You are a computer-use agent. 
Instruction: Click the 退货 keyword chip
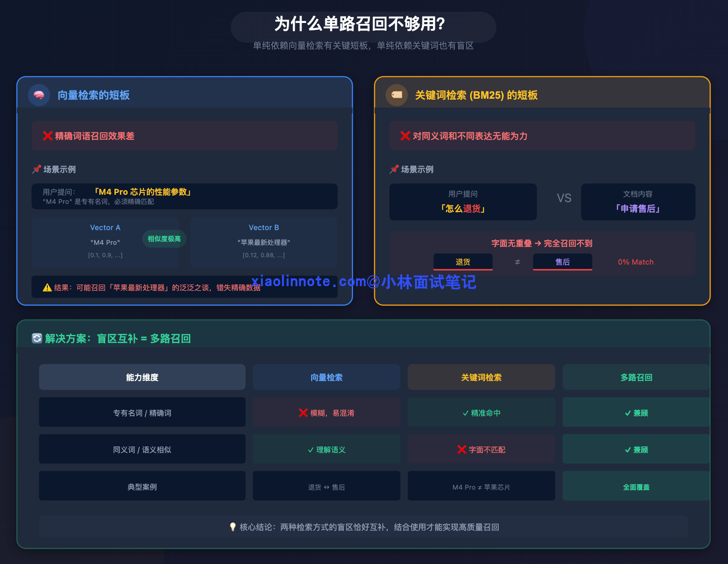pyautogui.click(x=463, y=262)
